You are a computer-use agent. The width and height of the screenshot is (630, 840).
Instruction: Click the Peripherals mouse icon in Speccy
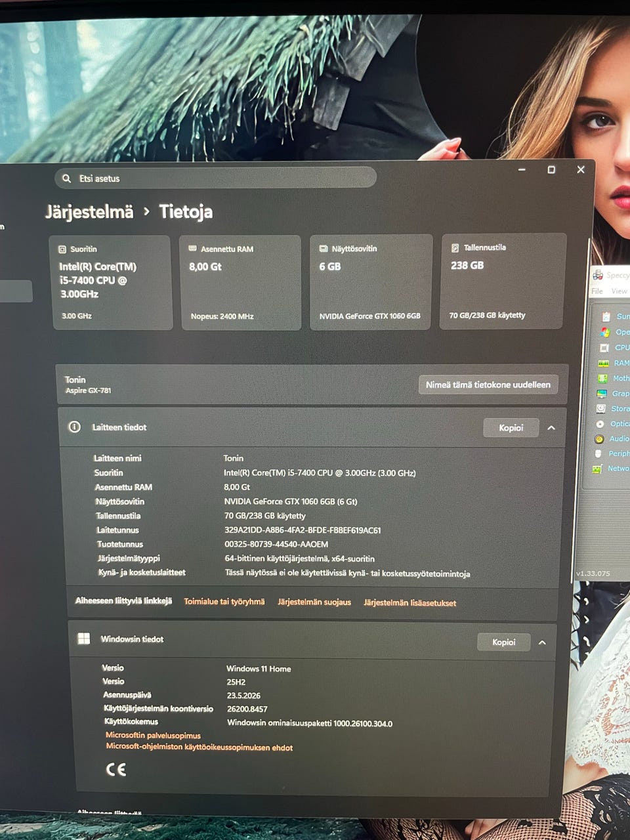tap(598, 453)
